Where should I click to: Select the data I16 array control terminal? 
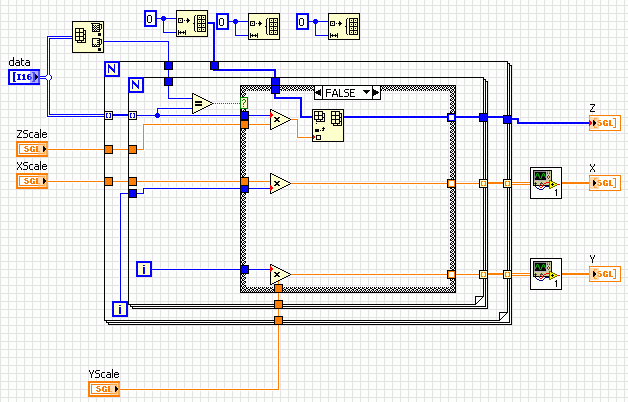pyautogui.click(x=24, y=77)
